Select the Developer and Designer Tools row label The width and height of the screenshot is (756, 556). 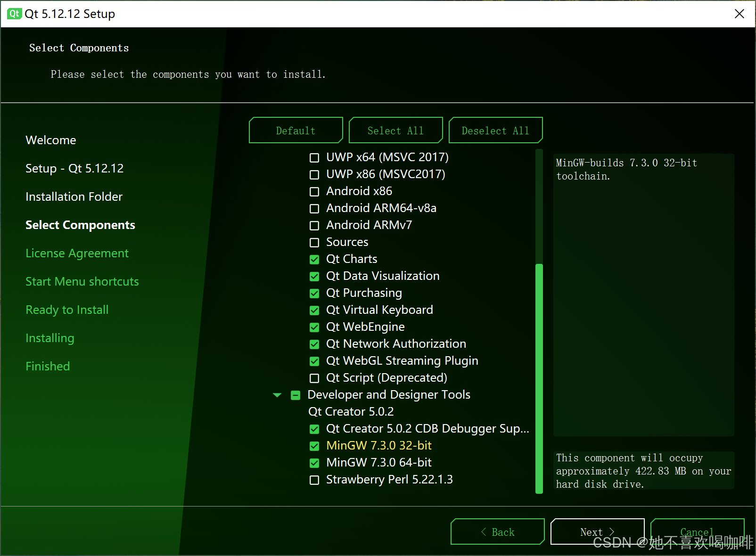tap(389, 394)
